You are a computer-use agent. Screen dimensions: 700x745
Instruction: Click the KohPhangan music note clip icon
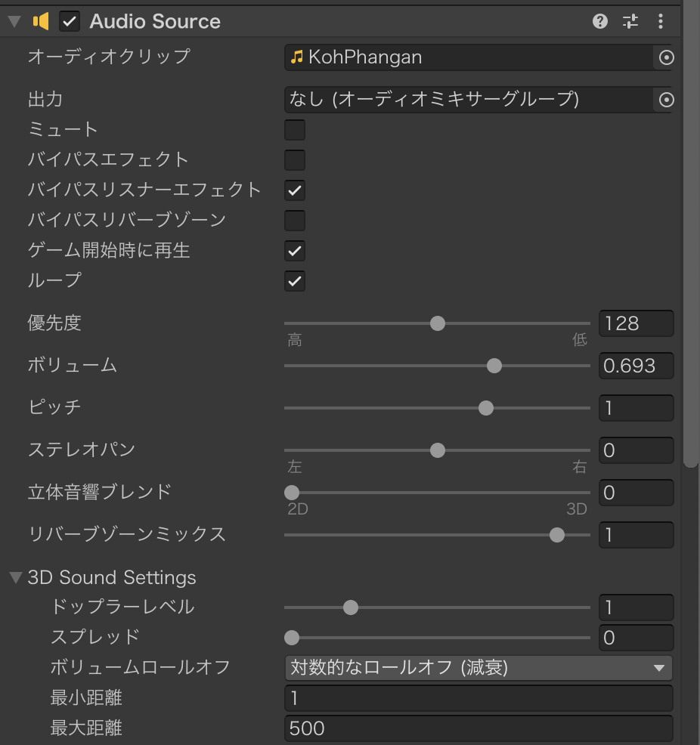click(x=297, y=57)
